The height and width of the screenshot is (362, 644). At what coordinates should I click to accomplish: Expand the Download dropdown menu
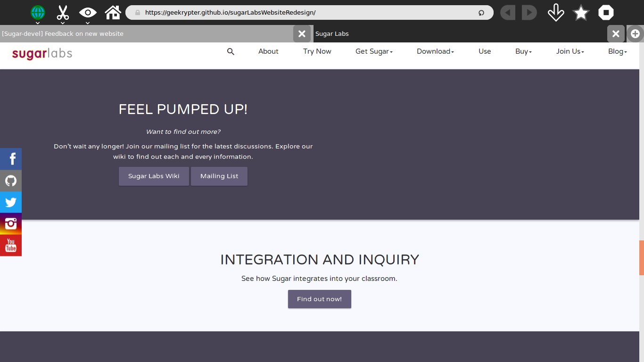click(x=435, y=51)
